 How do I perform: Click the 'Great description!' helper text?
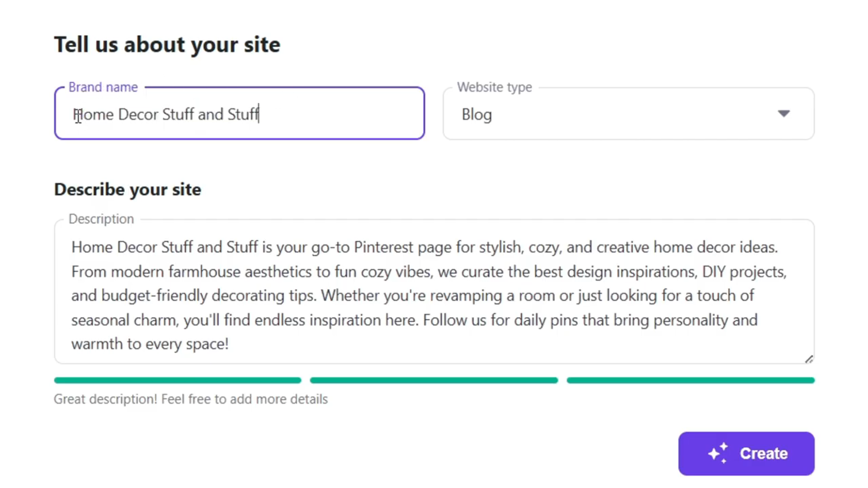190,399
